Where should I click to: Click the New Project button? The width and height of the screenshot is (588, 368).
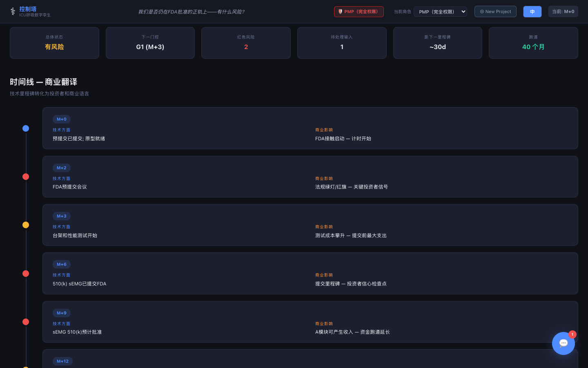495,11
